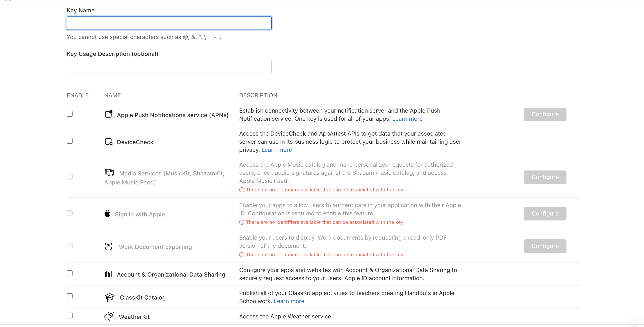Click the Apple Push Notifications service icon

(109, 114)
